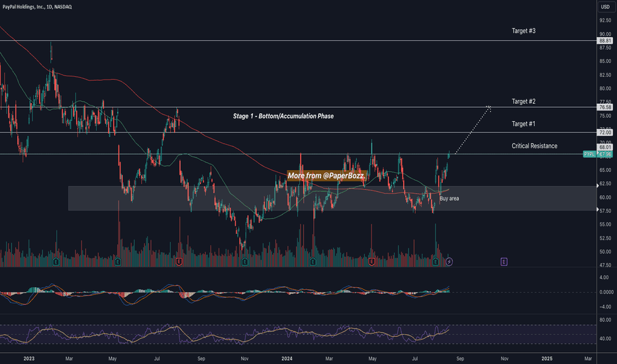
Task: Click the green earnings marker for February 2024
Action: pos(313,261)
